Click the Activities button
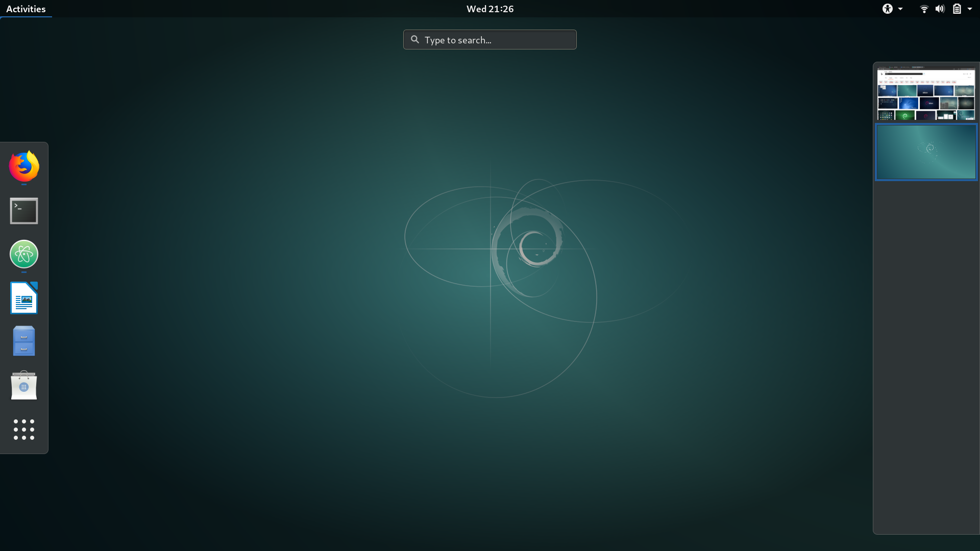This screenshot has height=551, width=980. tap(26, 9)
